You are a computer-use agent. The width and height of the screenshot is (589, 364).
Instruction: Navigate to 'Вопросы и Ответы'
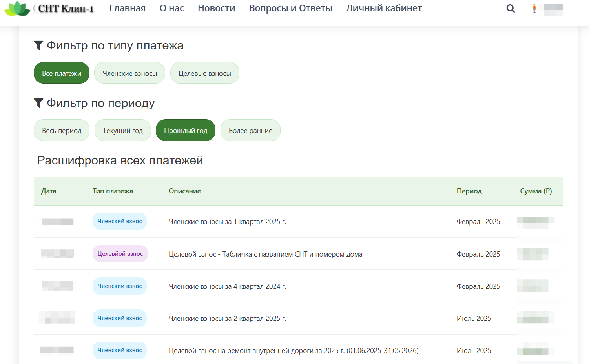point(290,9)
